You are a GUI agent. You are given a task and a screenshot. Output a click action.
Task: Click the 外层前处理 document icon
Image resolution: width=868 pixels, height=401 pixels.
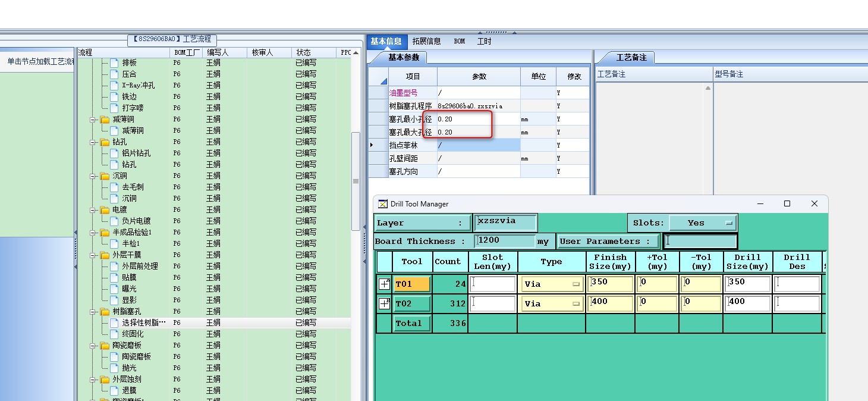[114, 266]
